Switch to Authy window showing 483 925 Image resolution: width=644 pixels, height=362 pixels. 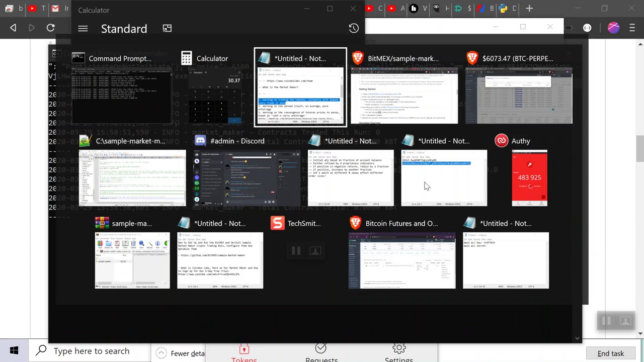click(x=529, y=178)
